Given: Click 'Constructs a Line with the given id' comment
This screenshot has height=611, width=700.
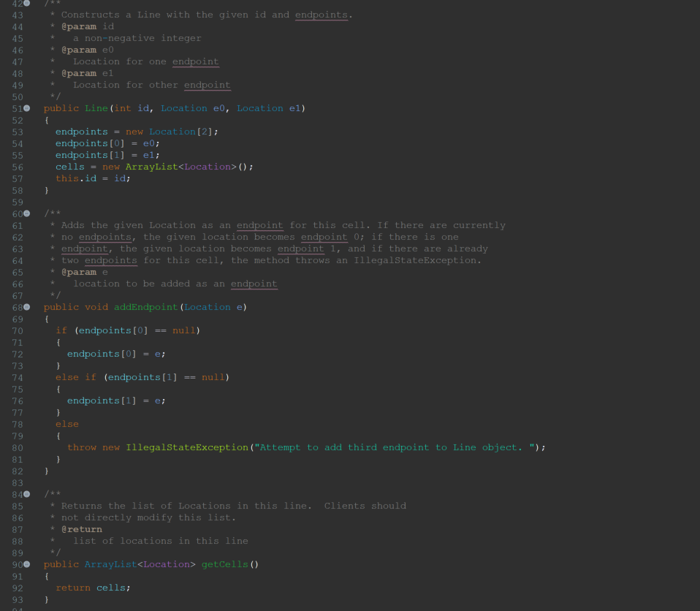Looking at the screenshot, I should pyautogui.click(x=207, y=15).
